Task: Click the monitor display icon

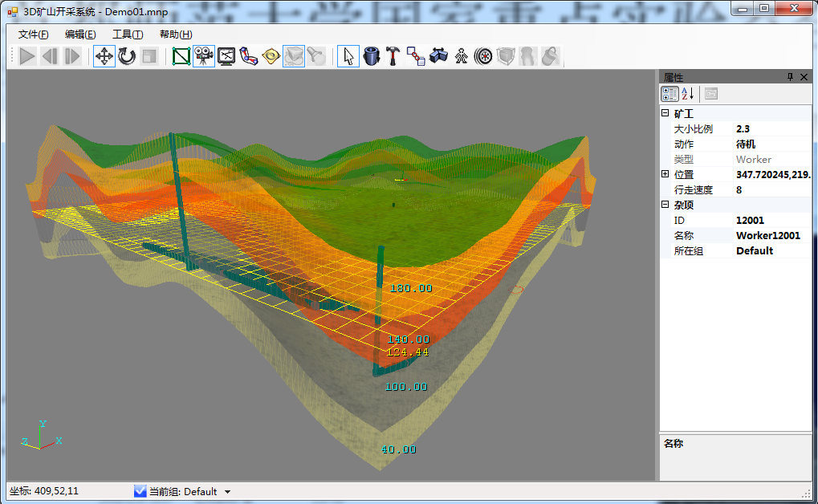Action: click(226, 56)
